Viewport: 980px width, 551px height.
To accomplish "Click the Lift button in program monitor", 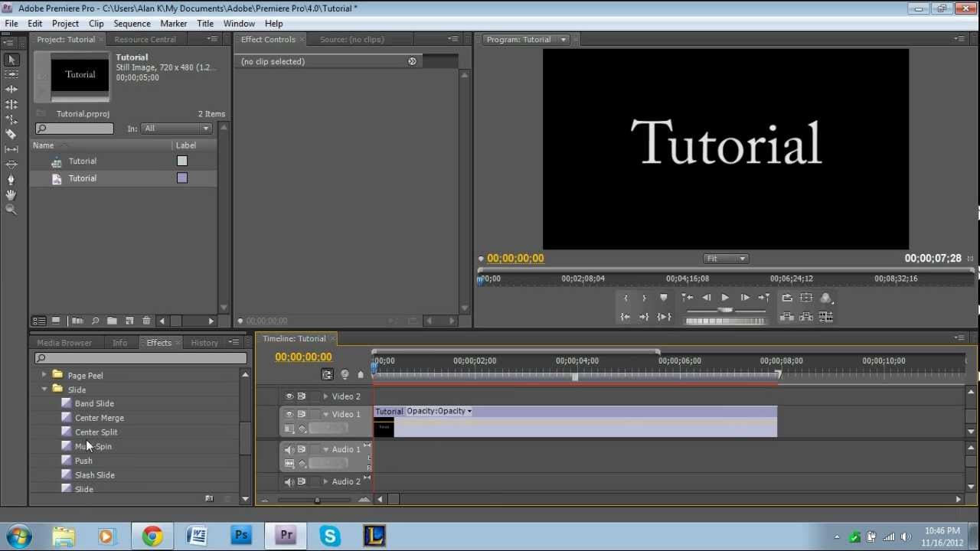I will coord(787,317).
